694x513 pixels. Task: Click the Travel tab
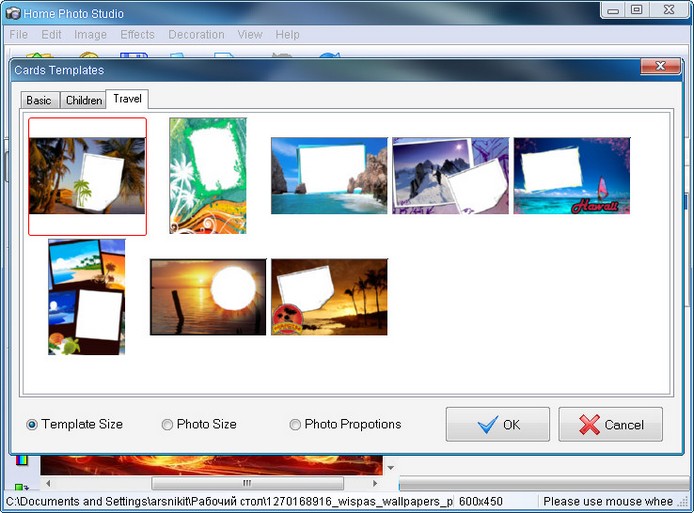[127, 99]
